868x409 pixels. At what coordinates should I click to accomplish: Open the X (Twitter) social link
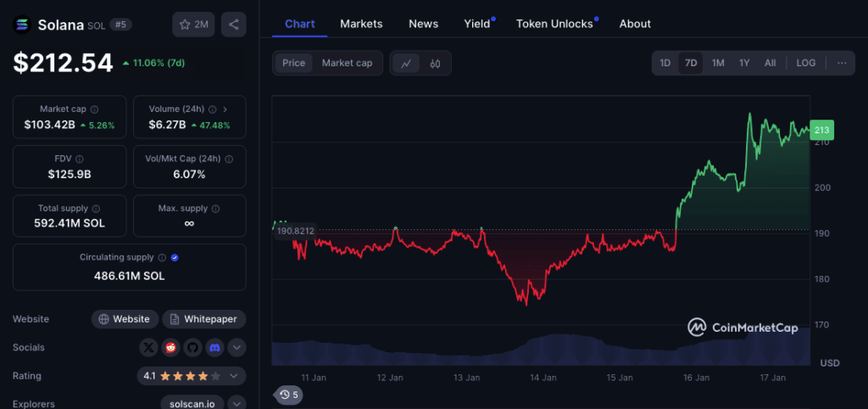(x=148, y=348)
